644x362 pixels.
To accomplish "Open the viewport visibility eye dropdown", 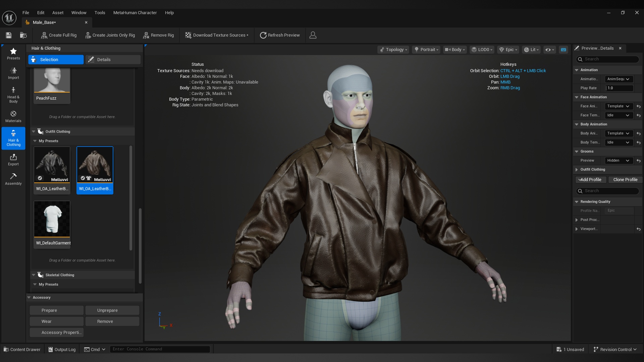I will pyautogui.click(x=549, y=50).
